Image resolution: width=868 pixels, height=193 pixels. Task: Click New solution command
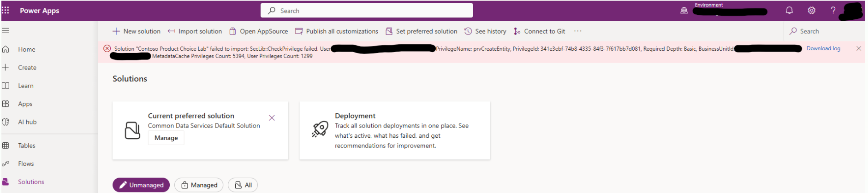point(137,31)
